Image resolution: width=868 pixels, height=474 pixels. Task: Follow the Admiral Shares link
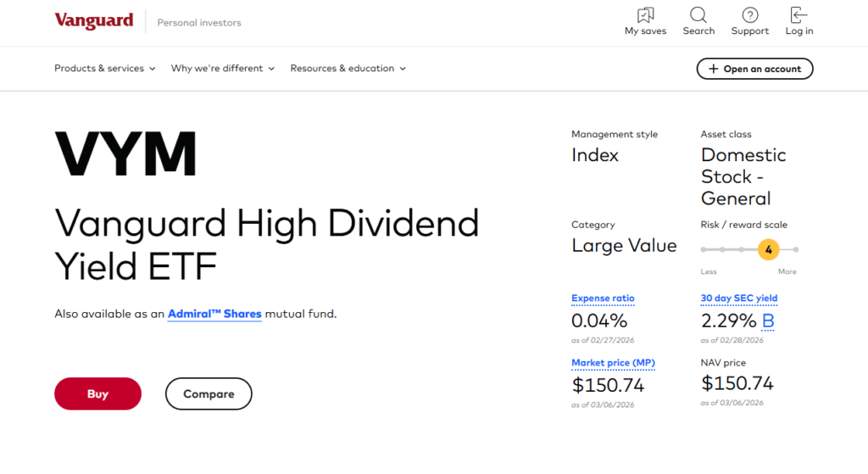click(x=214, y=314)
